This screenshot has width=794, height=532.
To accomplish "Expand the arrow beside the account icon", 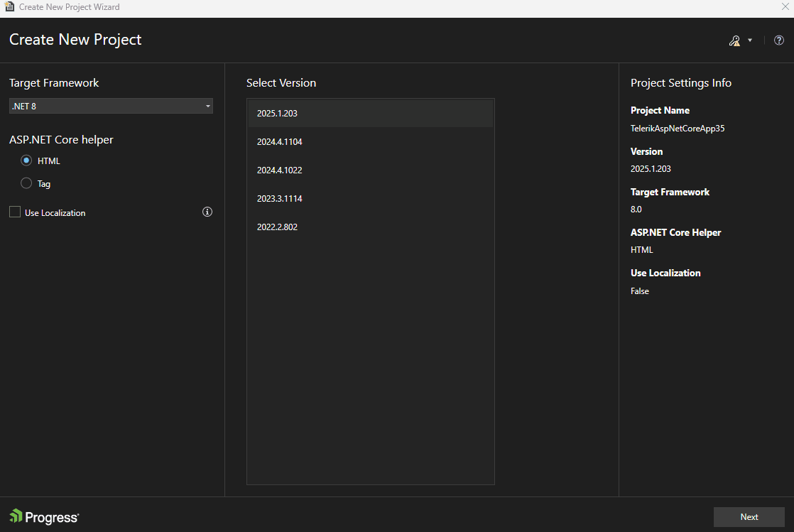I will tap(750, 40).
